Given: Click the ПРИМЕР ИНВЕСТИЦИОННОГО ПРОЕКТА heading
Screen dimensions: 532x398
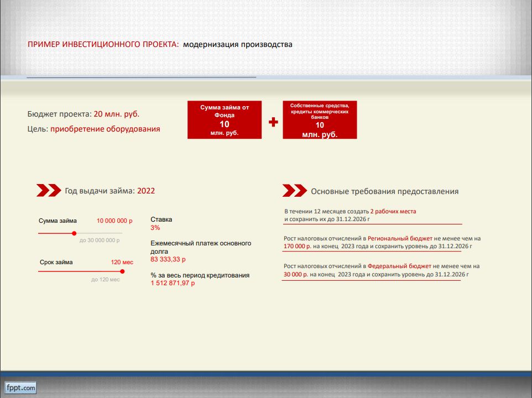Looking at the screenshot, I should [103, 44].
